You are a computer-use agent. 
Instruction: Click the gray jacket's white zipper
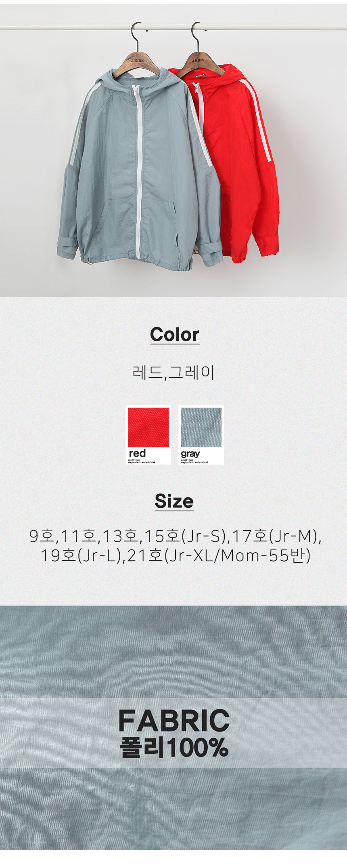pyautogui.click(x=139, y=170)
